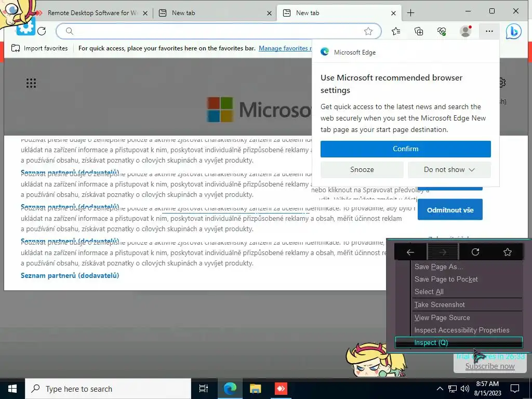Image resolution: width=532 pixels, height=399 pixels.
Task: Click back arrow in context menu
Action: (410, 252)
